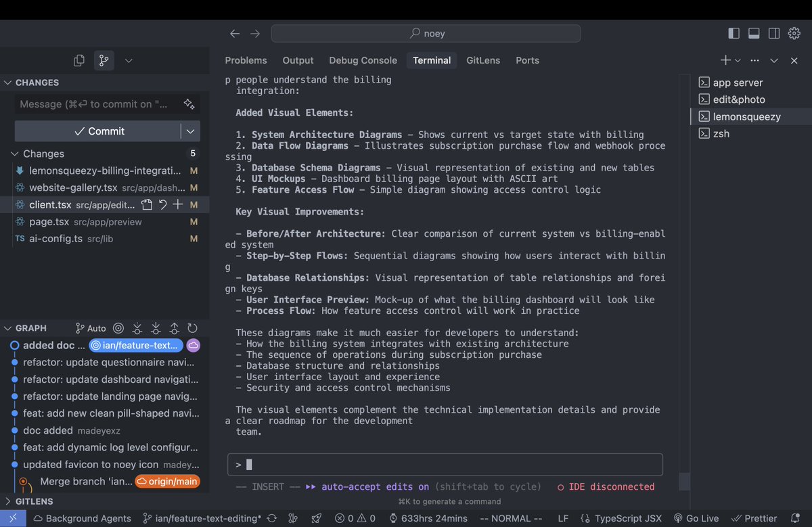The height and width of the screenshot is (527, 812).
Task: Click the ian/feature-text branch badge
Action: [137, 345]
